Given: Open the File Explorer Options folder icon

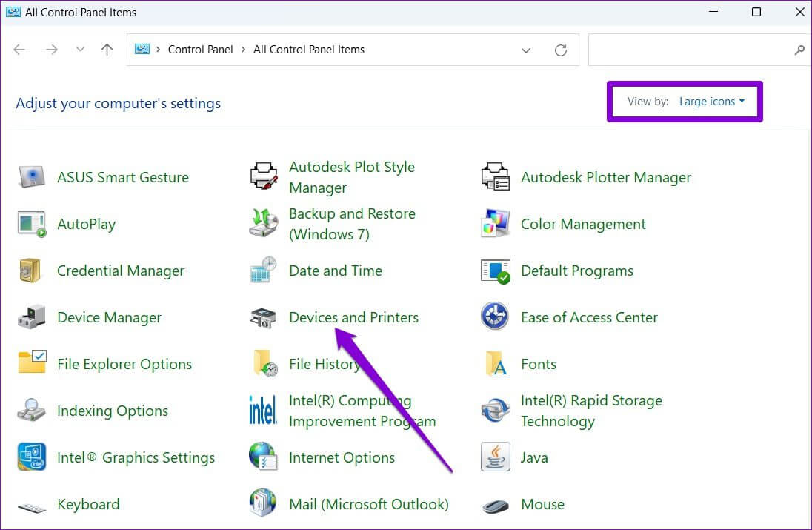Looking at the screenshot, I should tap(32, 362).
